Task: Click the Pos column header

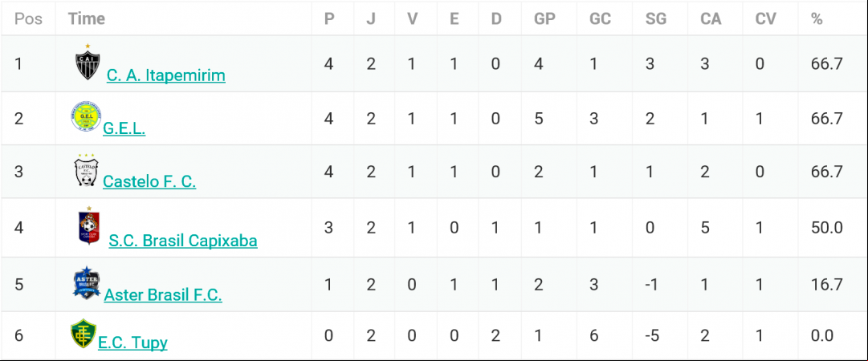Action: pos(27,18)
